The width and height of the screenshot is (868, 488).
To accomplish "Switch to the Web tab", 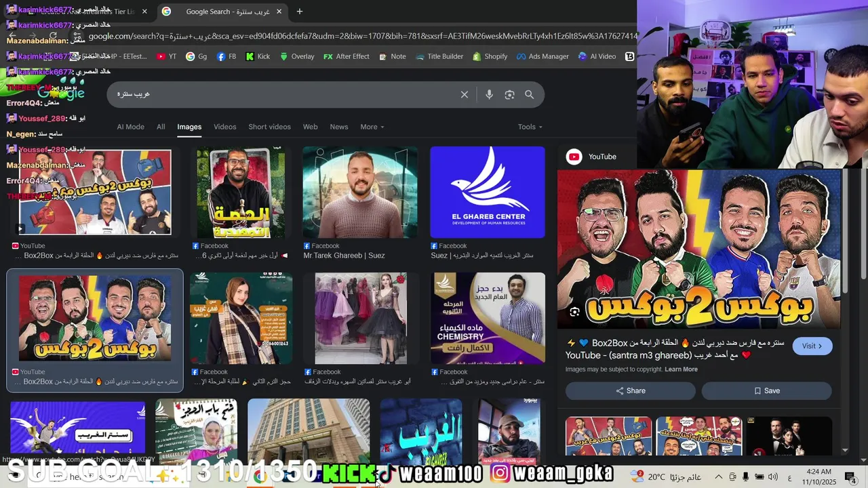I will point(310,127).
